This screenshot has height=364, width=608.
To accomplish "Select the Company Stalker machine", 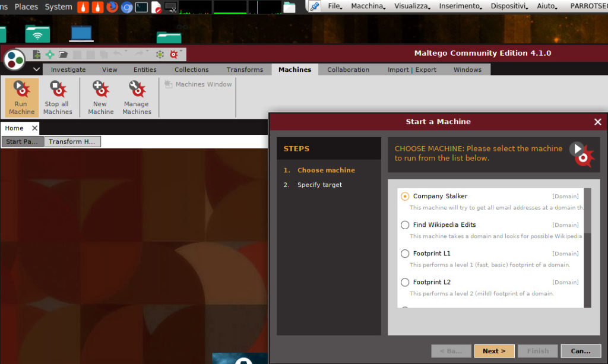I will coord(405,196).
